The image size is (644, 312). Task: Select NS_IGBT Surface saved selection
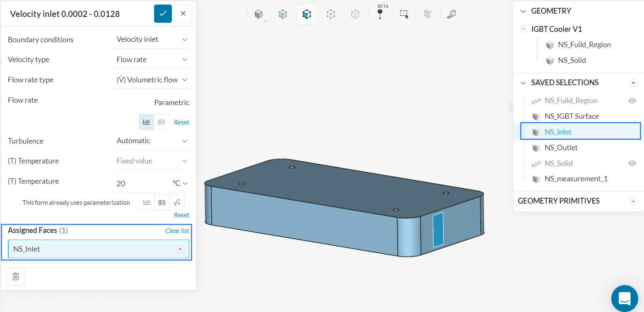click(x=572, y=116)
